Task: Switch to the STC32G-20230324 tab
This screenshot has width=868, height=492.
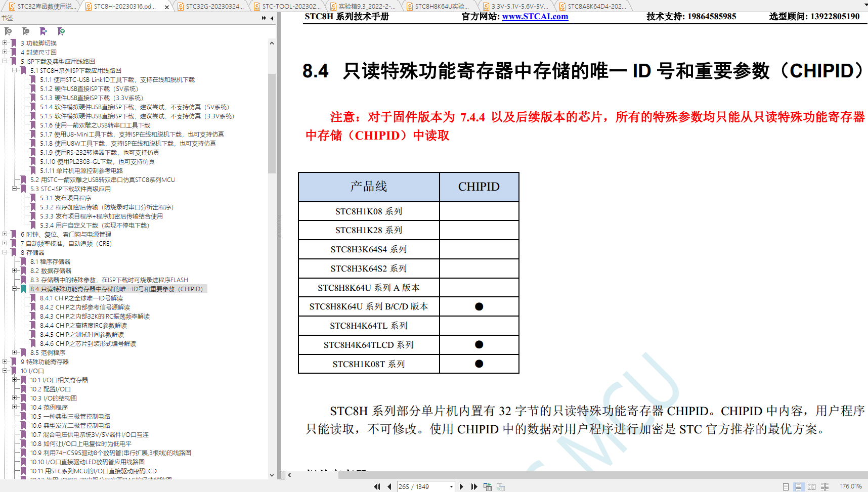Action: 210,6
